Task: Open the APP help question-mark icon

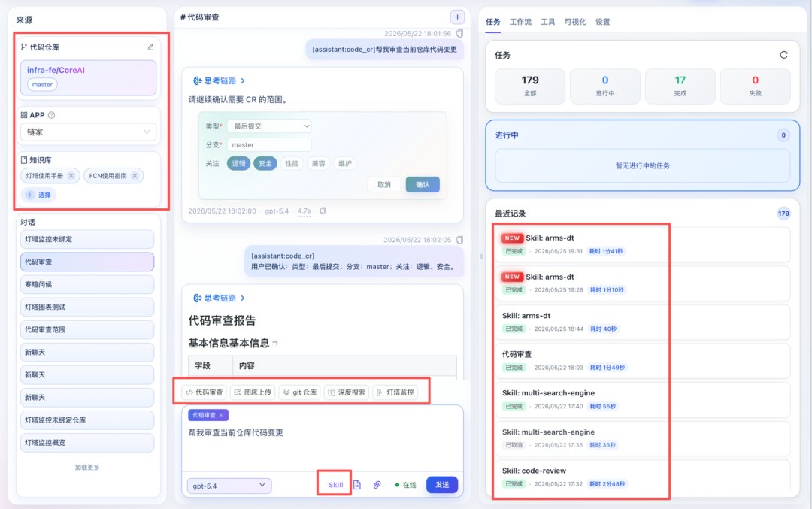Action: click(x=51, y=115)
